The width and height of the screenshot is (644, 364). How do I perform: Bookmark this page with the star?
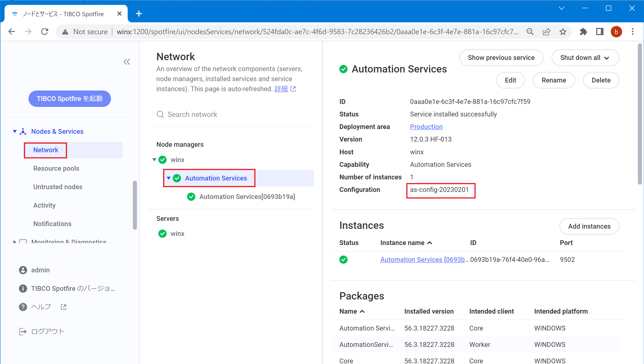tap(563, 32)
